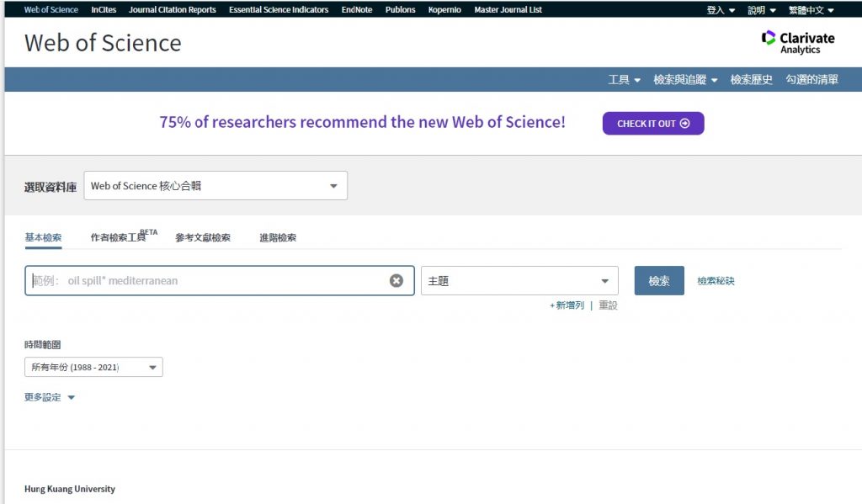Click the arrow icon in CHECK IT OUT
Viewport: 862px width, 504px height.
click(684, 123)
